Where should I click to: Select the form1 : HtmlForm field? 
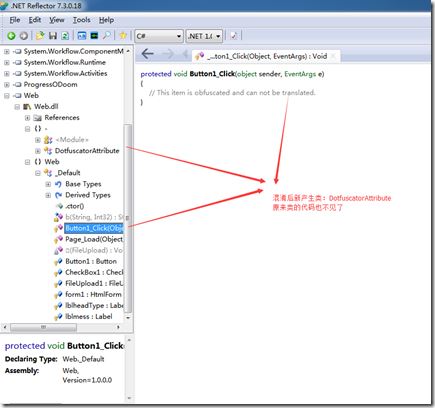coord(93,294)
